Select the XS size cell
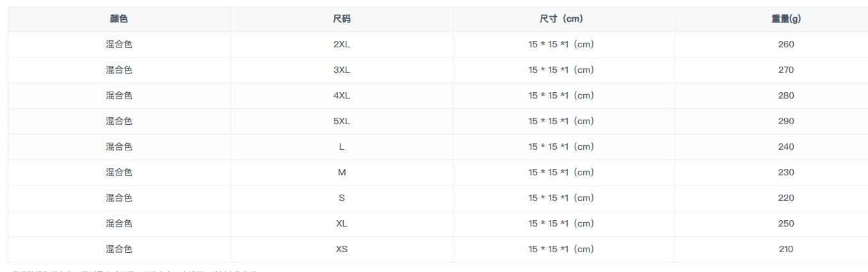 click(x=342, y=250)
